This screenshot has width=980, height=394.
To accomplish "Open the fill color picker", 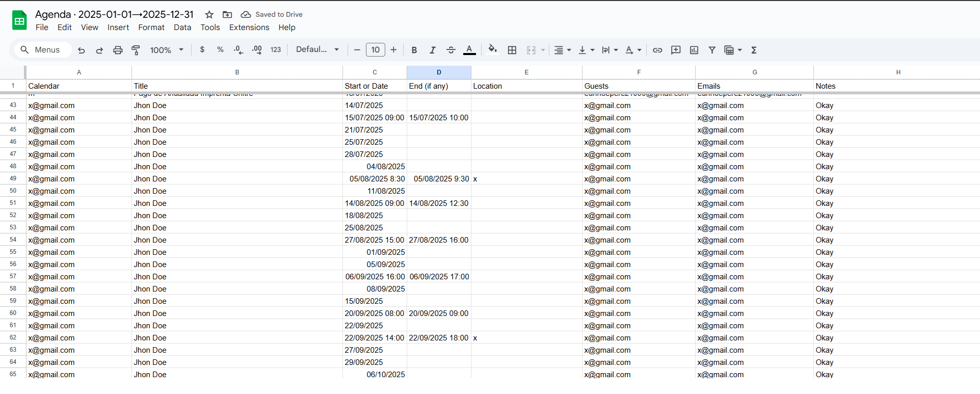I will [492, 49].
